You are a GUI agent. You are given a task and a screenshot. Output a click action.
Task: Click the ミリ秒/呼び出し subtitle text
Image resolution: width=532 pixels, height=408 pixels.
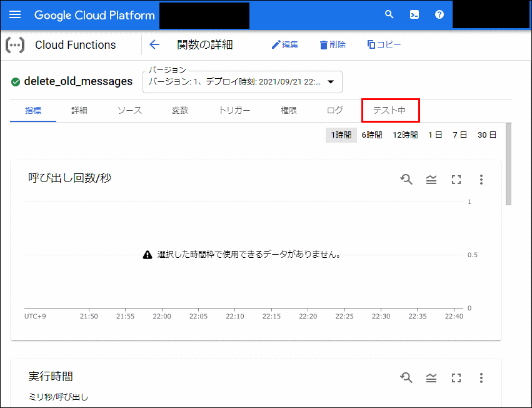point(58,397)
